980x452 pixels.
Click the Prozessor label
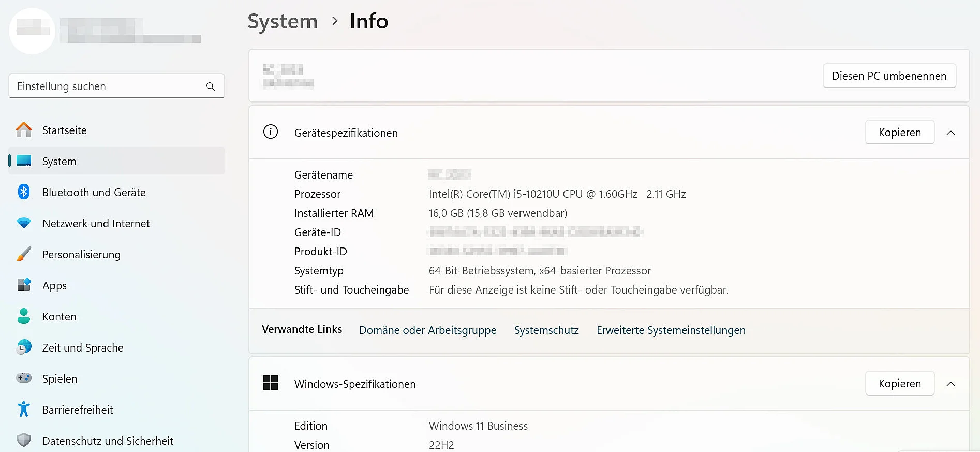point(317,194)
